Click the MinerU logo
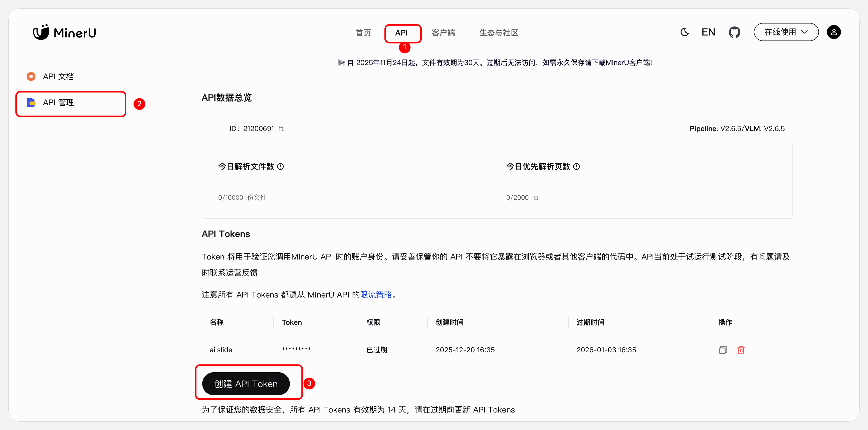Screen dimensions: 868x430 [x=64, y=32]
